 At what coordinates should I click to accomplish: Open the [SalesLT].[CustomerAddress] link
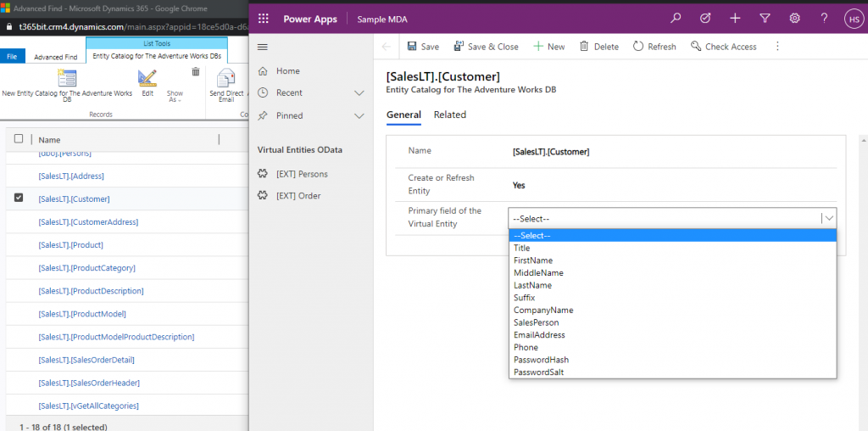click(88, 221)
